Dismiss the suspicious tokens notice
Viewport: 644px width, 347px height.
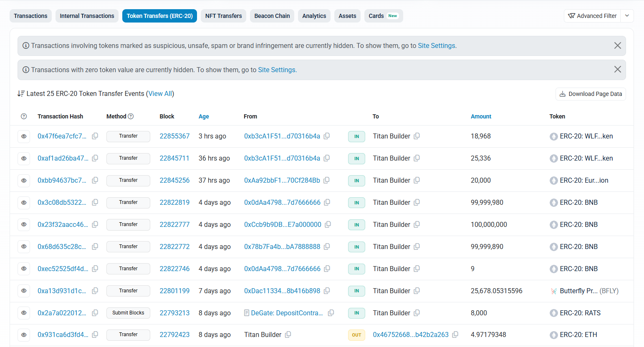618,45
